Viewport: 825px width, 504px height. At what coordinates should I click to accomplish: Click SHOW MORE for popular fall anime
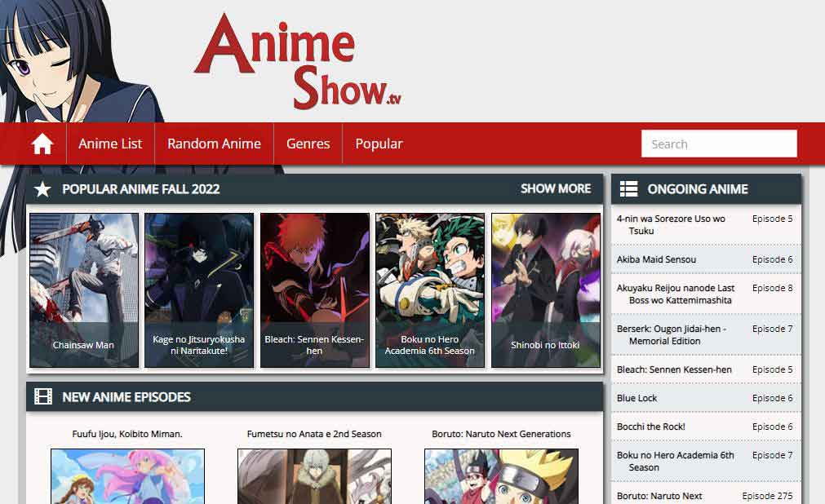[556, 188]
